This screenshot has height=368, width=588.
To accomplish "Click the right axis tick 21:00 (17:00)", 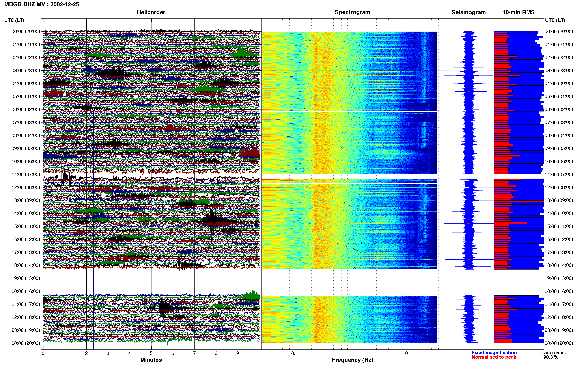I will 559,304.
